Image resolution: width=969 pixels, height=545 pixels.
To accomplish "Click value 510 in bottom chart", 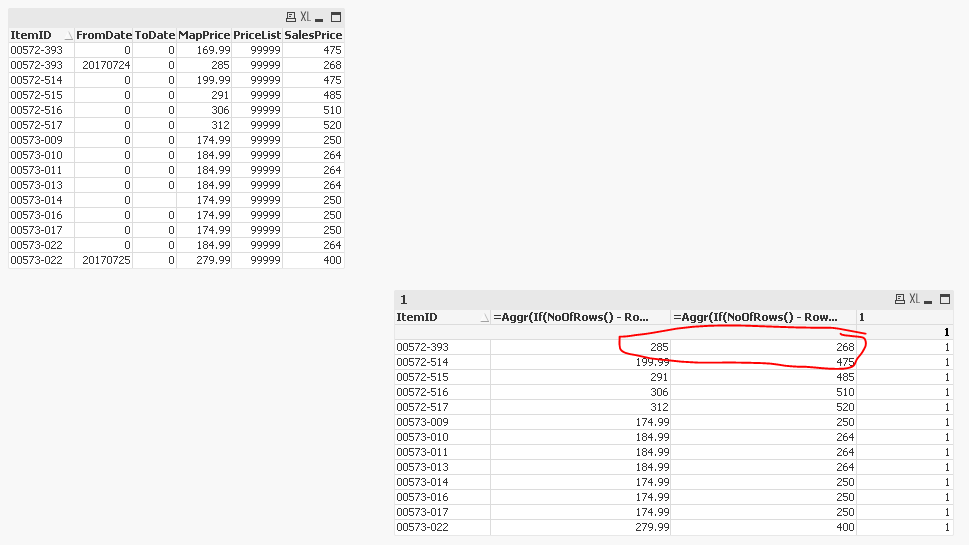I will (763, 392).
